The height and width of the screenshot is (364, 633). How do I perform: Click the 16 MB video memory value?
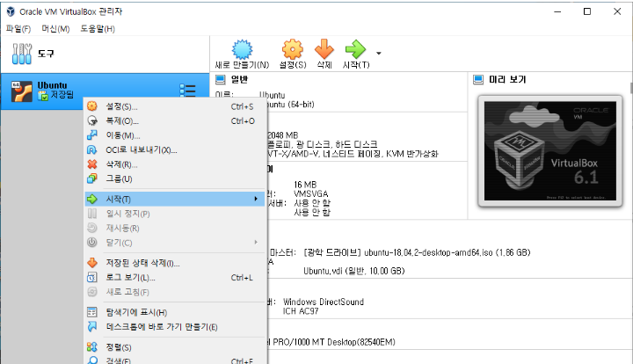pyautogui.click(x=305, y=185)
